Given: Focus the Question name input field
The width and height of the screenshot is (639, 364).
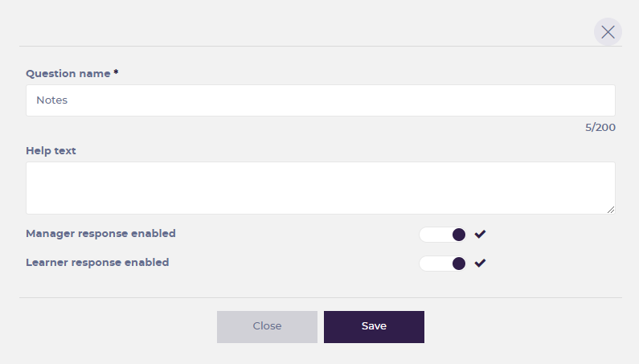Looking at the screenshot, I should (x=321, y=100).
